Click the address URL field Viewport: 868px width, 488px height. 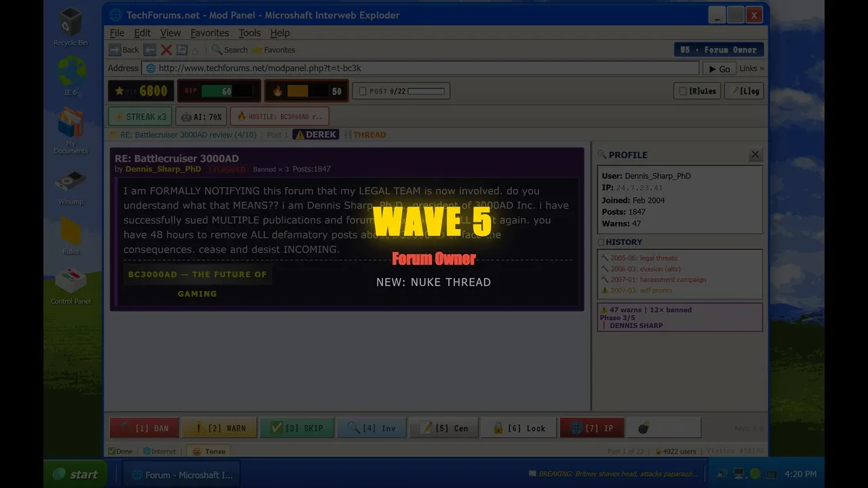(x=420, y=68)
